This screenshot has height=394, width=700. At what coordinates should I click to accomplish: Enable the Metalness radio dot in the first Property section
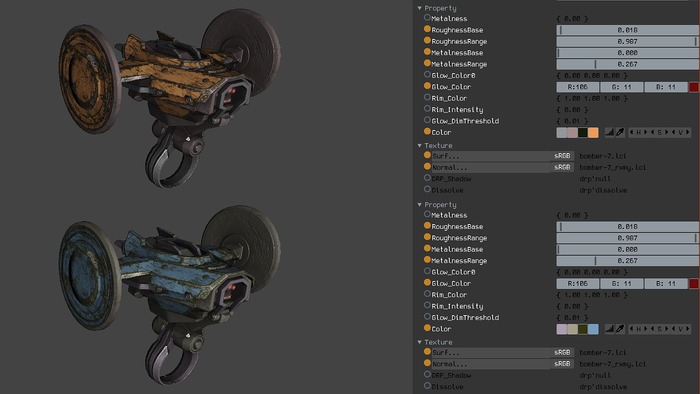point(427,18)
